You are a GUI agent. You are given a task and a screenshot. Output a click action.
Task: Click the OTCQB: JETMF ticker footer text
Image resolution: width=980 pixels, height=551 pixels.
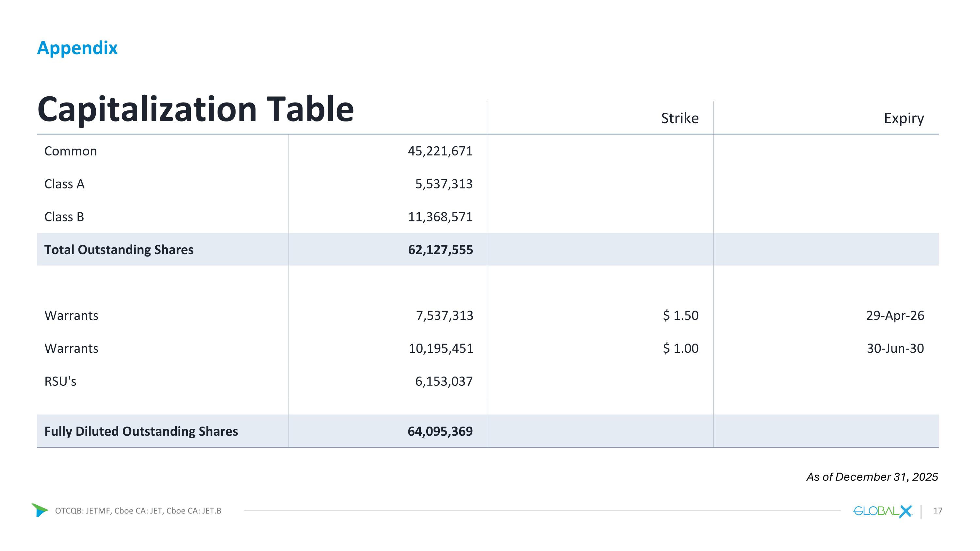[x=138, y=511]
